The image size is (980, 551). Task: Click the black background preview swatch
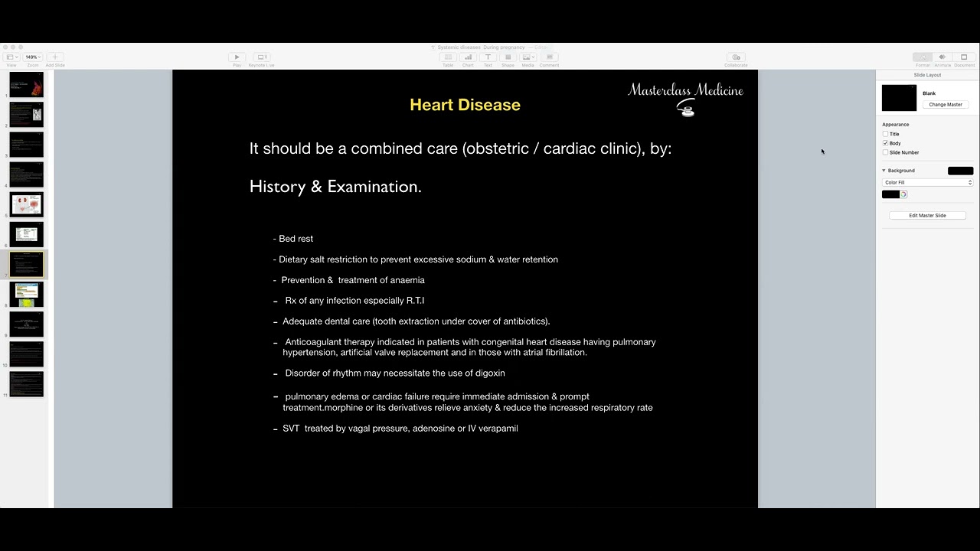(960, 171)
